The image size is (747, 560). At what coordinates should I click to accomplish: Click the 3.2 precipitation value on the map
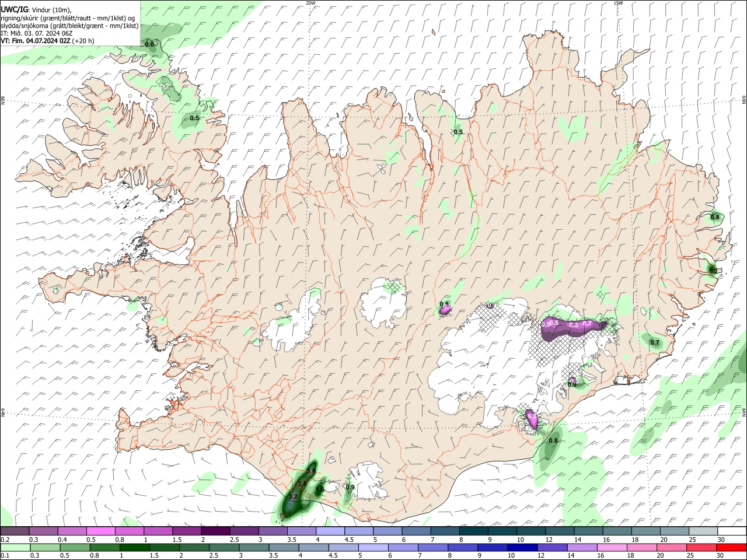(294, 496)
